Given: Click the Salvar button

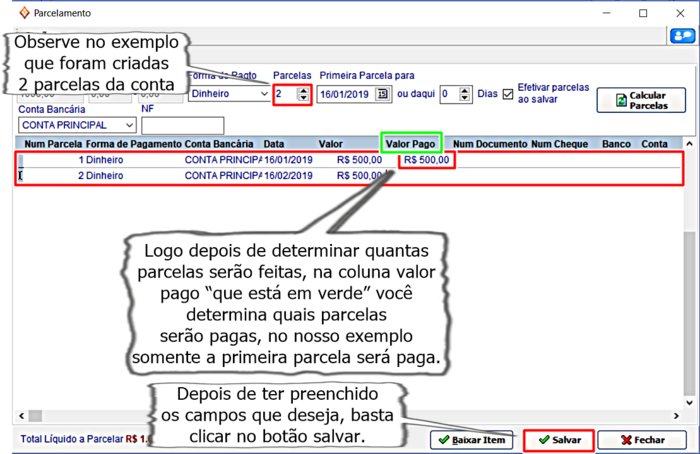Looking at the screenshot, I should coord(558,440).
